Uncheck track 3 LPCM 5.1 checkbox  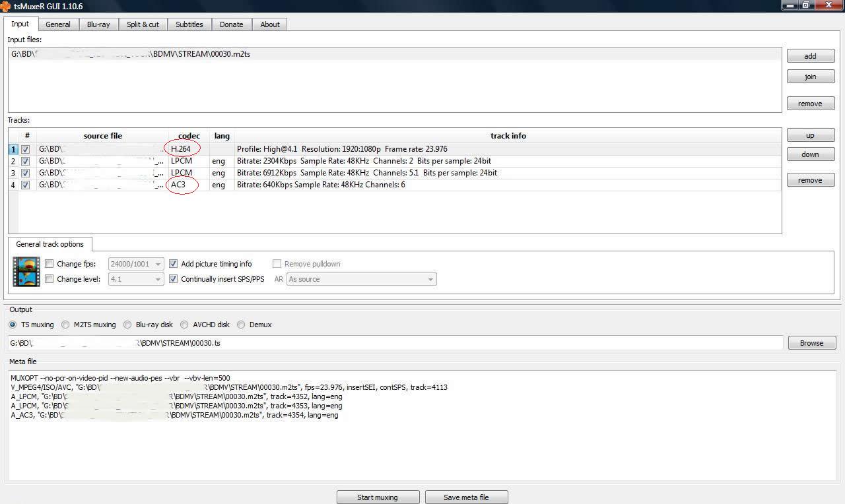[26, 173]
